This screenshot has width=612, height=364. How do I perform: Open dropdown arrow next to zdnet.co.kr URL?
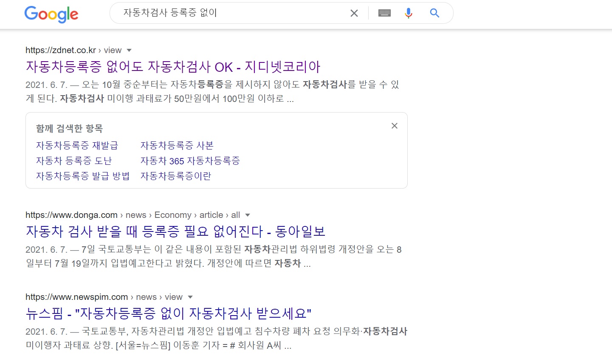tap(129, 50)
